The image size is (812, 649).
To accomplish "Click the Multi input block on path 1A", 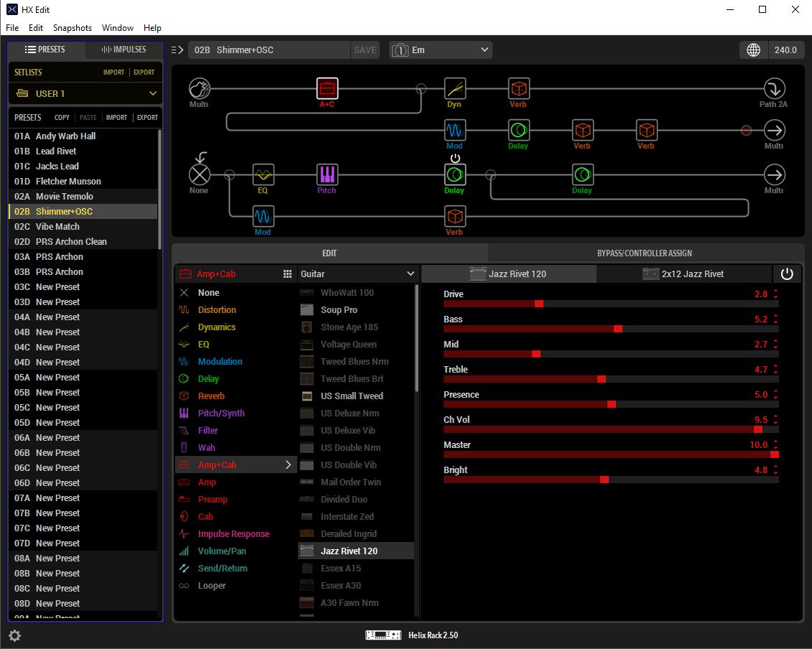I will click(x=200, y=88).
